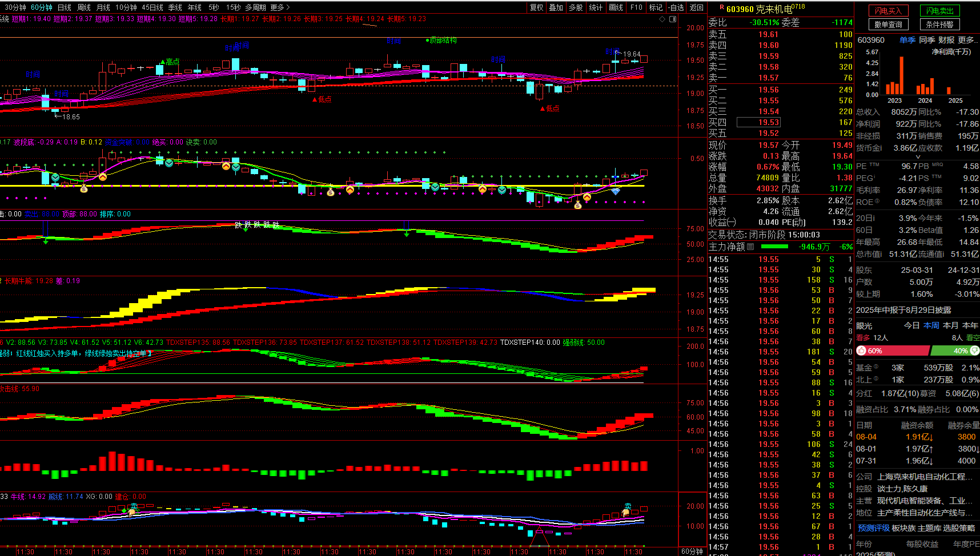This screenshot has width=980, height=556.
Task: Select the 单季 financial tab
Action: (x=907, y=40)
